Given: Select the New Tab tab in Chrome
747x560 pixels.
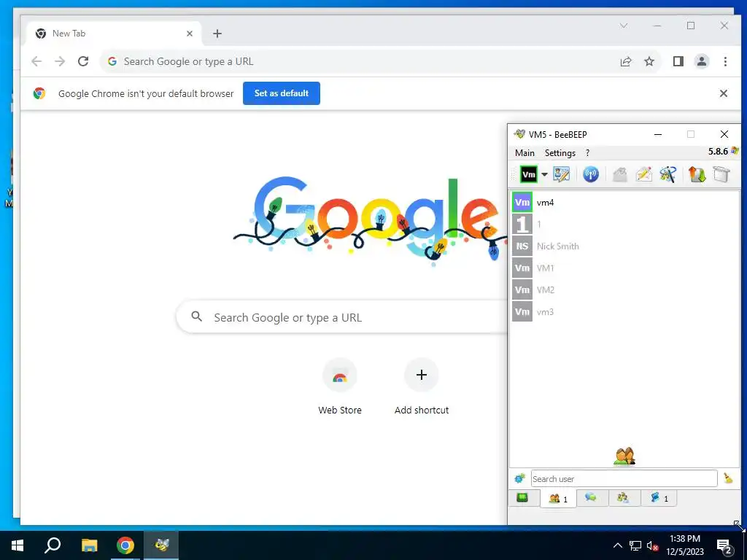Looking at the screenshot, I should point(113,34).
